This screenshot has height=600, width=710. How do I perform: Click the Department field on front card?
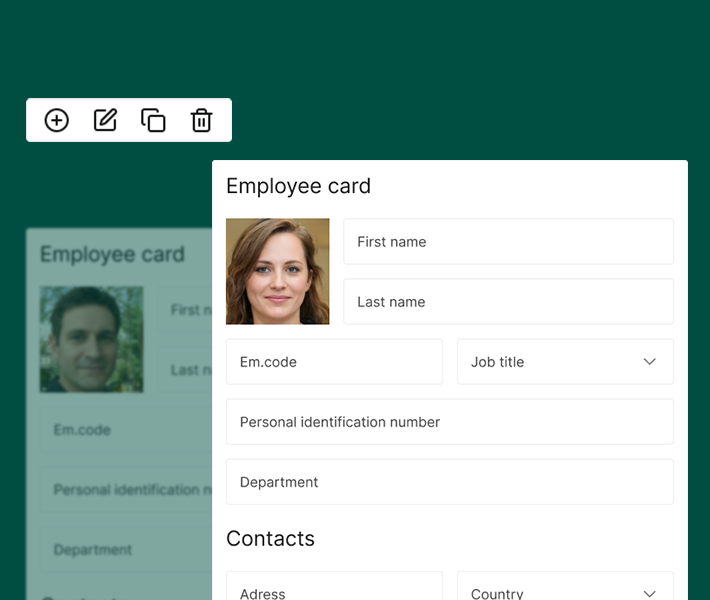[449, 482]
